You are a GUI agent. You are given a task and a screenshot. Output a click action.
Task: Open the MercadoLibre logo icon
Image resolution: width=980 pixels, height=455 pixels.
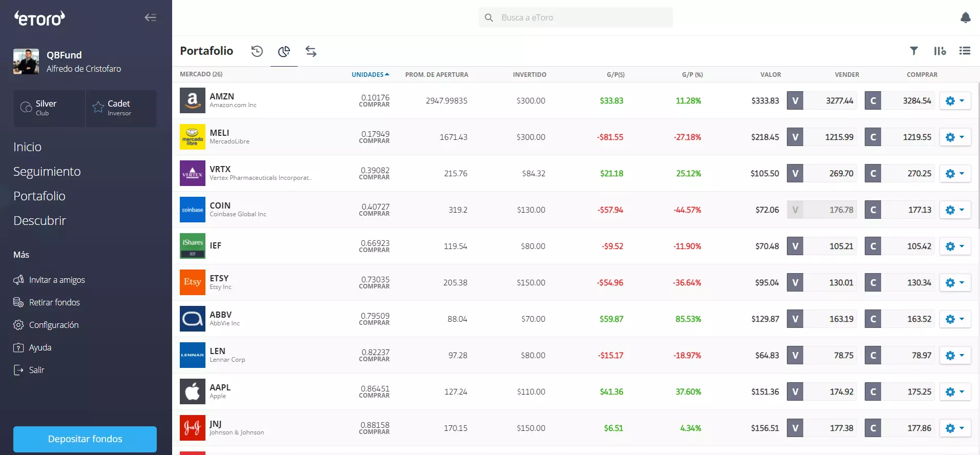pos(193,137)
